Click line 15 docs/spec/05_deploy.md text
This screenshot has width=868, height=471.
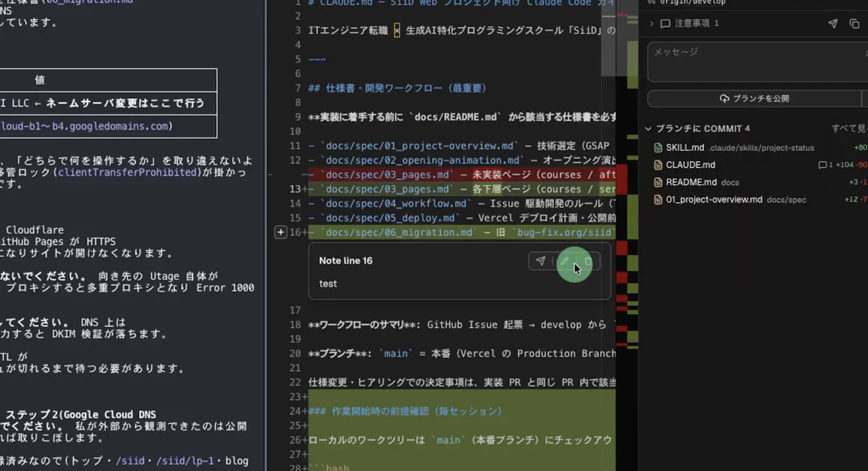pos(462,218)
